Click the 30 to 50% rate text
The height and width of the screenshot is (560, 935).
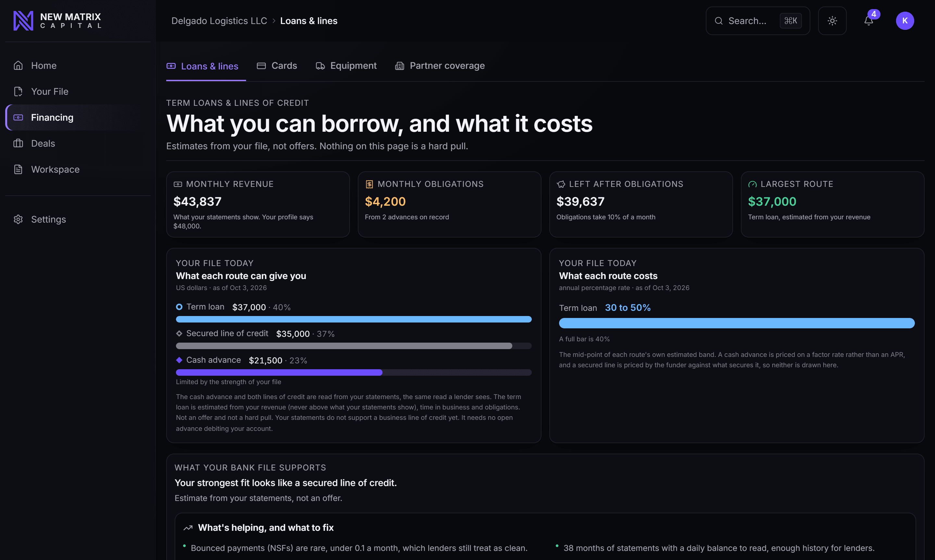pos(628,308)
